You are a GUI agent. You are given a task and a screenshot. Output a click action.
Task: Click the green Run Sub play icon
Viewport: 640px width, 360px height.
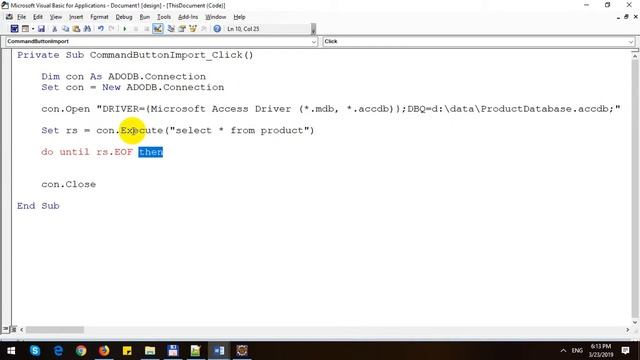point(124,29)
